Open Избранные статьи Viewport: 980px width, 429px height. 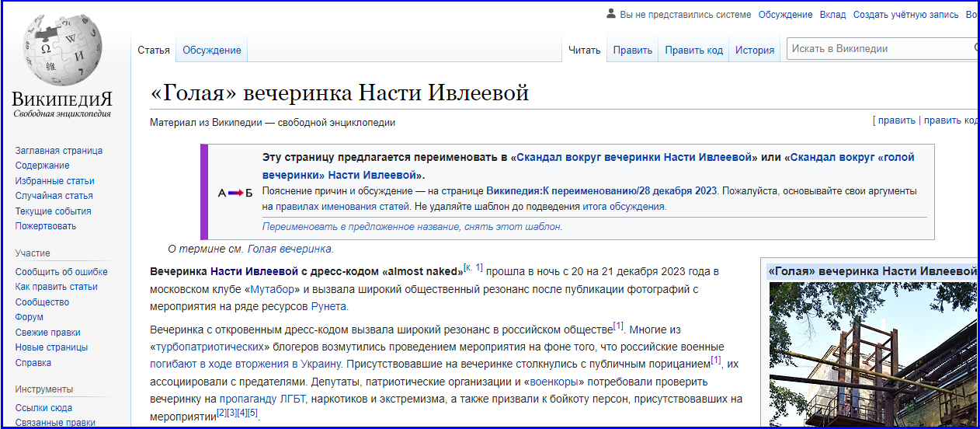[x=55, y=181]
